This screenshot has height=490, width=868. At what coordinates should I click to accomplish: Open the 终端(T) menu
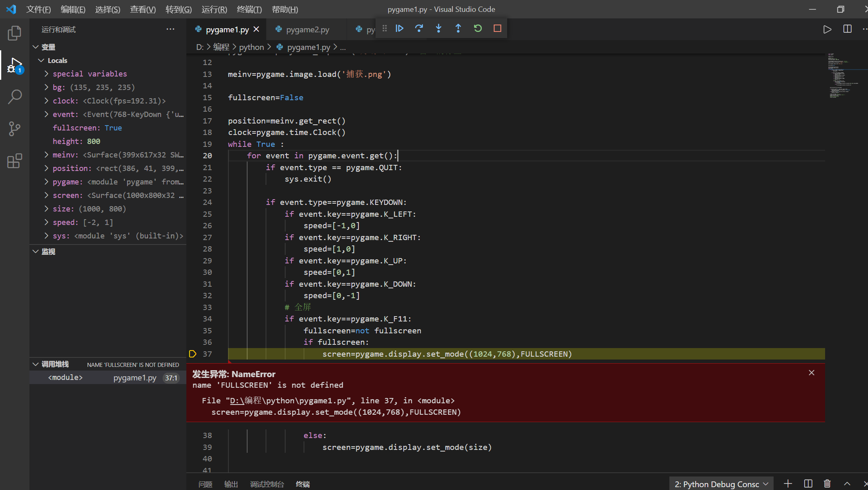[249, 9]
